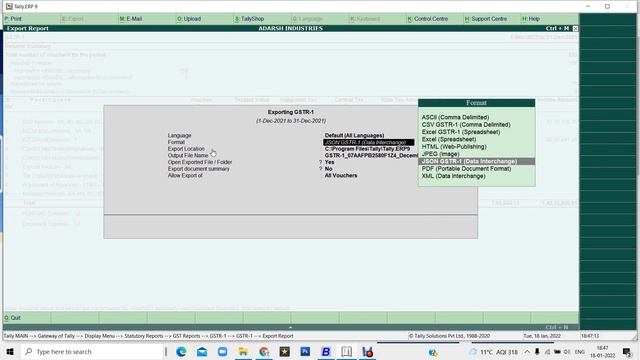Open the taskbar clock and date
The height and width of the screenshot is (360, 640).
602,352
